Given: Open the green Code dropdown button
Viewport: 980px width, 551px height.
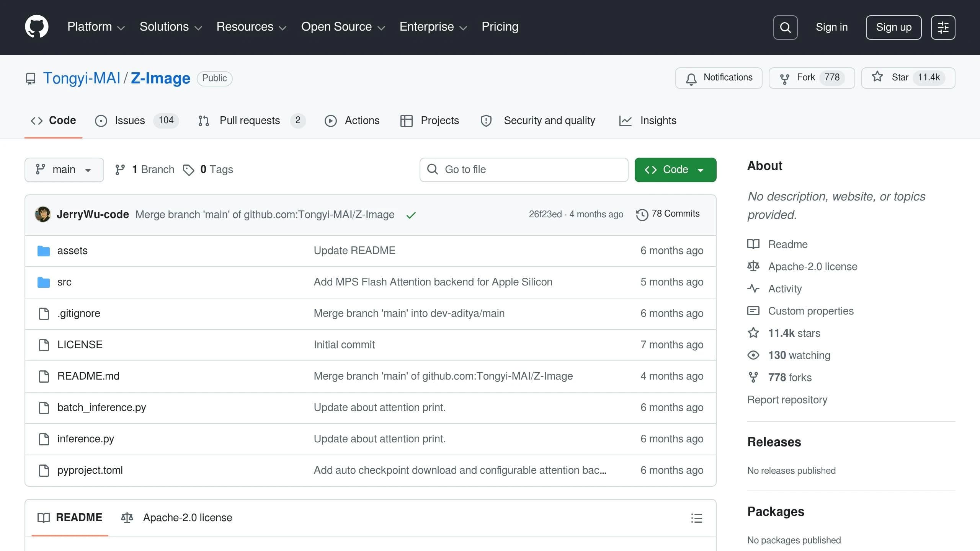Looking at the screenshot, I should (x=675, y=170).
